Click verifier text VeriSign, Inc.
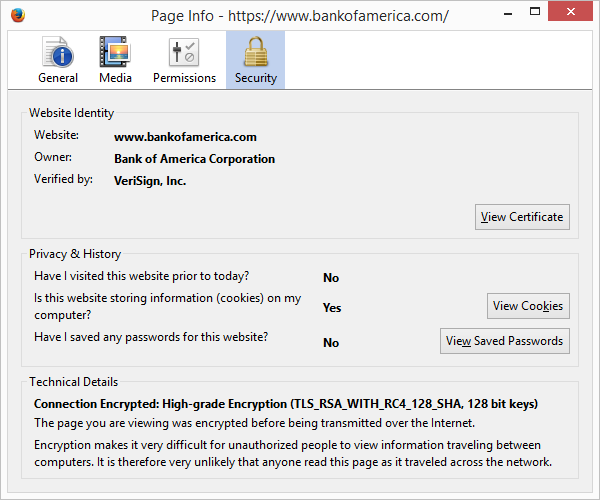 pyautogui.click(x=150, y=181)
